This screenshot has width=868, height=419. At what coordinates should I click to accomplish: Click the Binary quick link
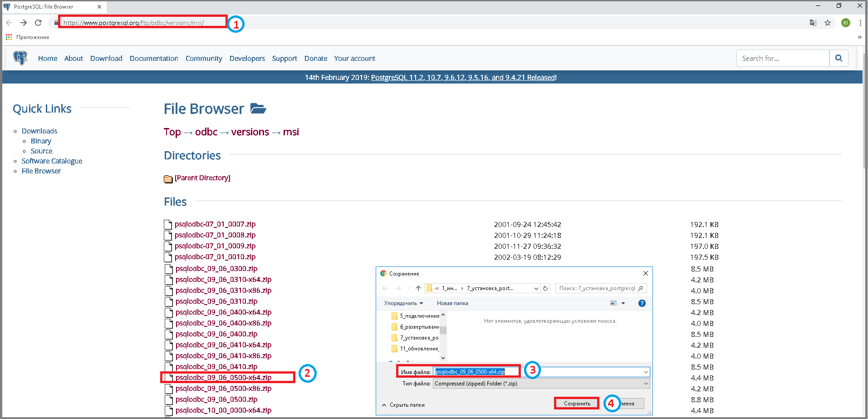41,141
